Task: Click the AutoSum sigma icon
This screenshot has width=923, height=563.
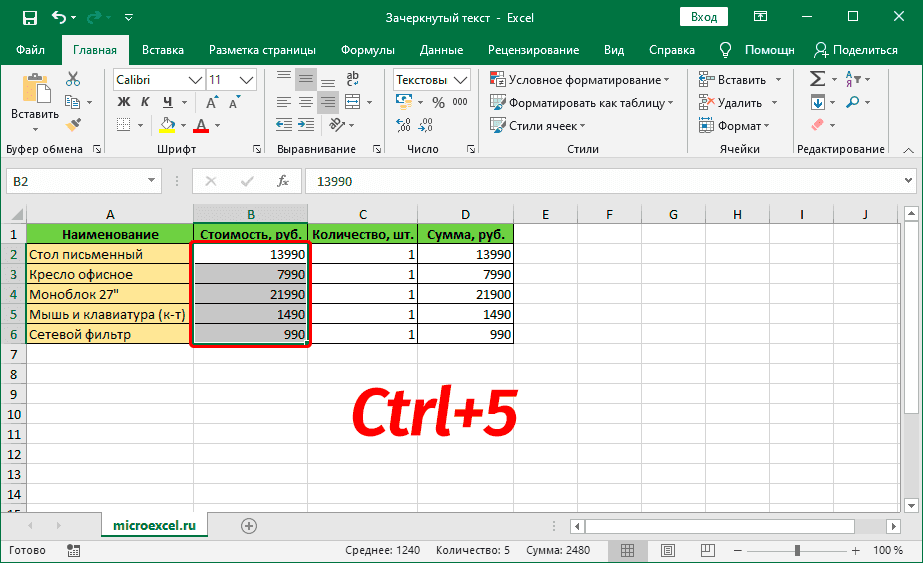Action: 817,79
